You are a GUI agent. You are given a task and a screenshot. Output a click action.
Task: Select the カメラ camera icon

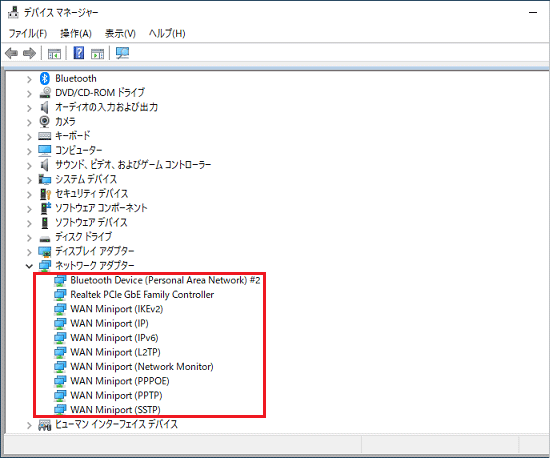click(45, 121)
